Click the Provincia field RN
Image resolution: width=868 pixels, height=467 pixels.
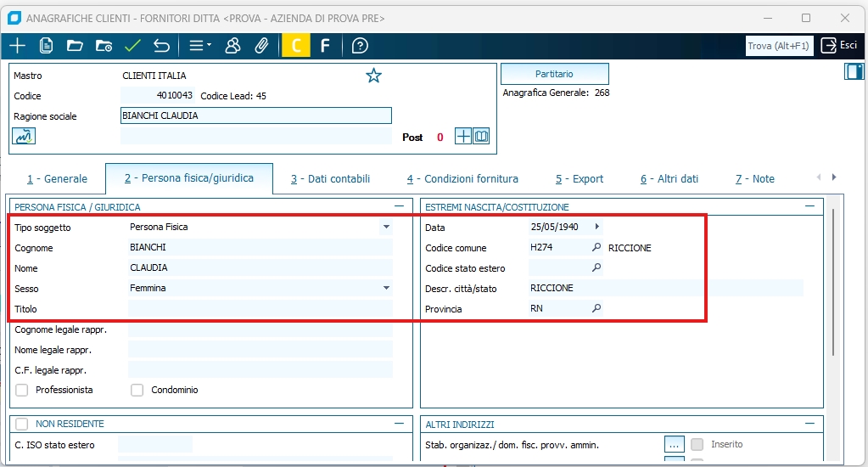[559, 308]
